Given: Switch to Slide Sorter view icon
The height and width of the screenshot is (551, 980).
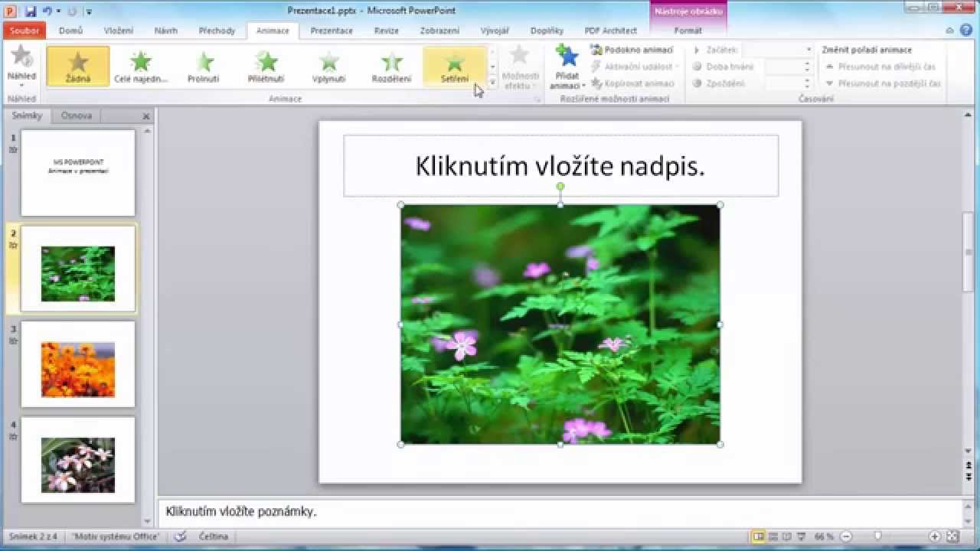Looking at the screenshot, I should (773, 536).
